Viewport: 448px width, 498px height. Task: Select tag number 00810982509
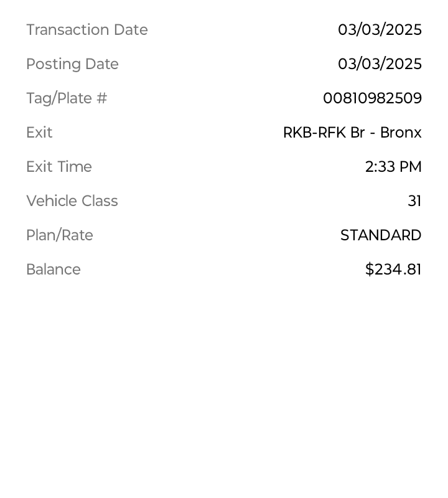click(373, 98)
